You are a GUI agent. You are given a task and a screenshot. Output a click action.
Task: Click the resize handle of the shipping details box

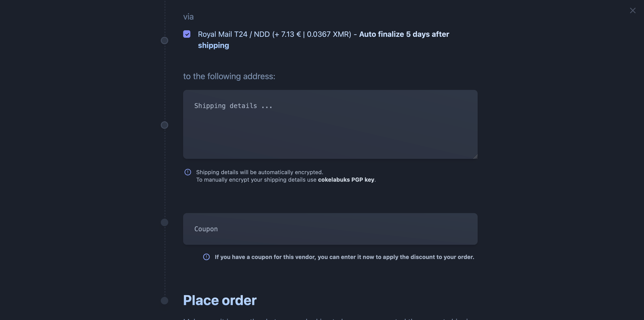[x=475, y=156]
